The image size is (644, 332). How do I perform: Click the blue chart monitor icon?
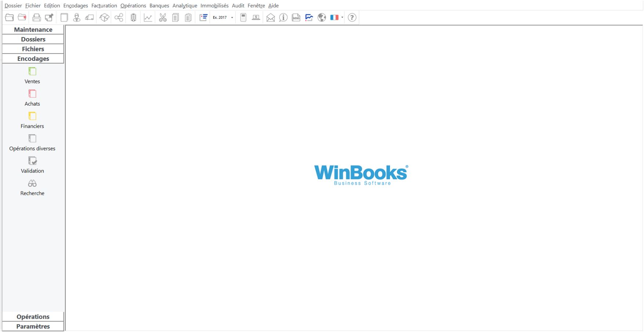[309, 17]
